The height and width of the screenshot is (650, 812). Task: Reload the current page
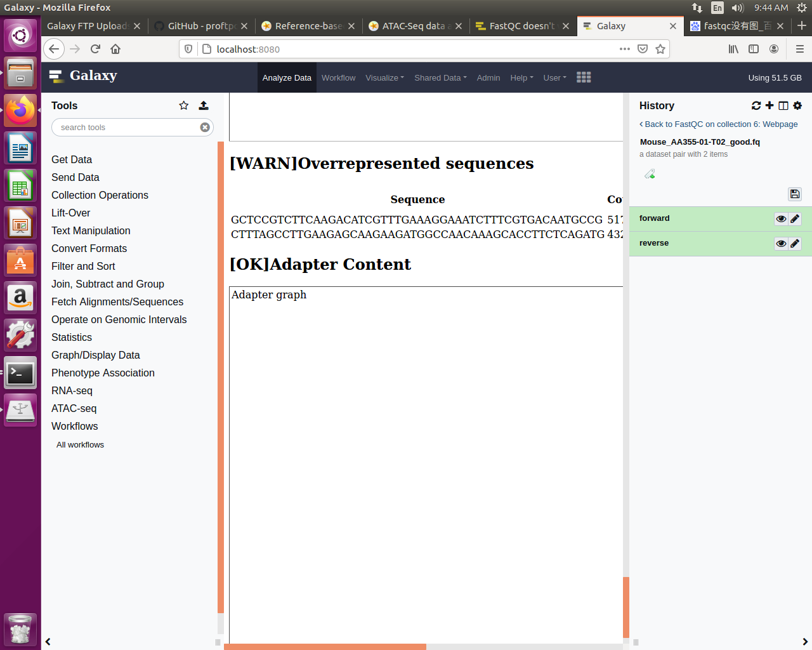pos(95,49)
